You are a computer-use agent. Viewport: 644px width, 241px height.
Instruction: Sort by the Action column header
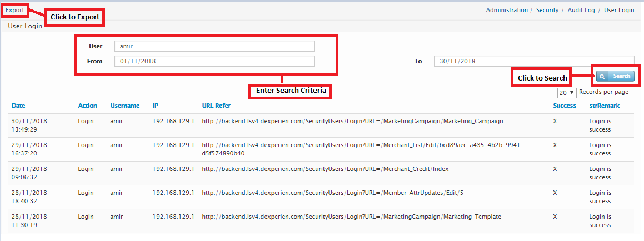coord(87,106)
